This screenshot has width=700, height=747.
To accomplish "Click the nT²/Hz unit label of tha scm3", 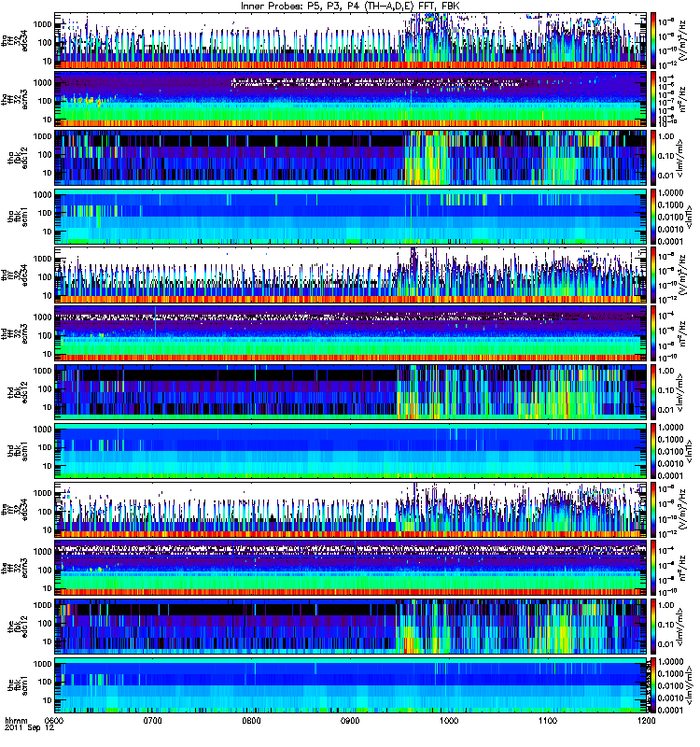I will point(681,99).
